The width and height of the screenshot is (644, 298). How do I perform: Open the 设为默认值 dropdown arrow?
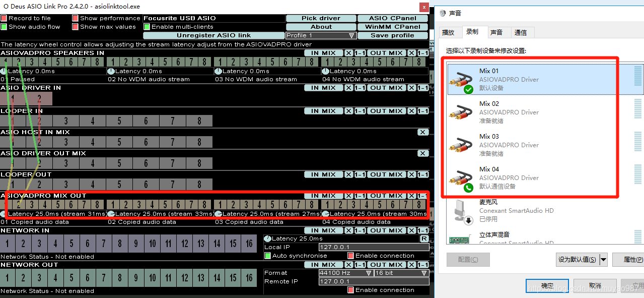coord(603,260)
